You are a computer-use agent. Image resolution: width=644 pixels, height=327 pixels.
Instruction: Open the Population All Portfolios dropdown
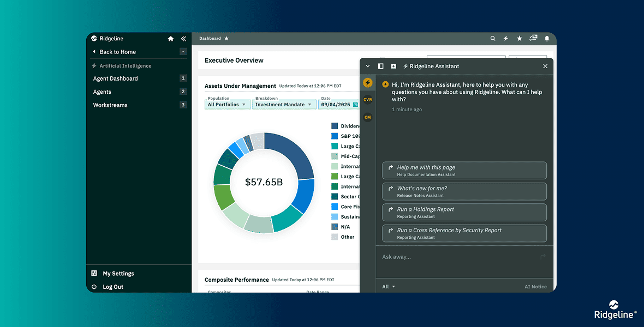pyautogui.click(x=228, y=105)
